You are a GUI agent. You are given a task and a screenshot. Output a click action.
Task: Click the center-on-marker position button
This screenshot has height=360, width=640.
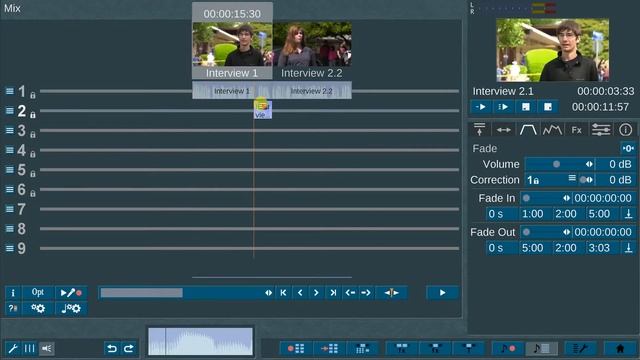point(391,293)
